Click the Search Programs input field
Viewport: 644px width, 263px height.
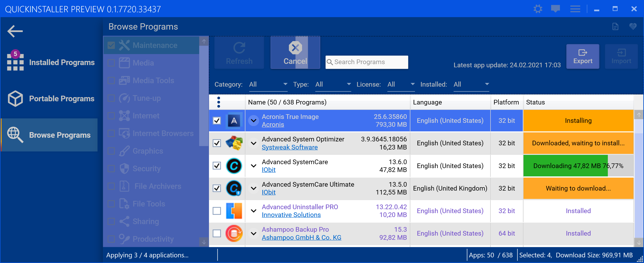coord(367,62)
